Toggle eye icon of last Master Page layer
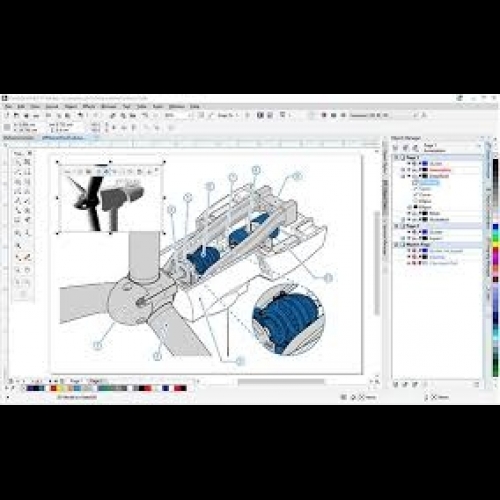Image resolution: width=500 pixels, height=500 pixels. click(414, 263)
